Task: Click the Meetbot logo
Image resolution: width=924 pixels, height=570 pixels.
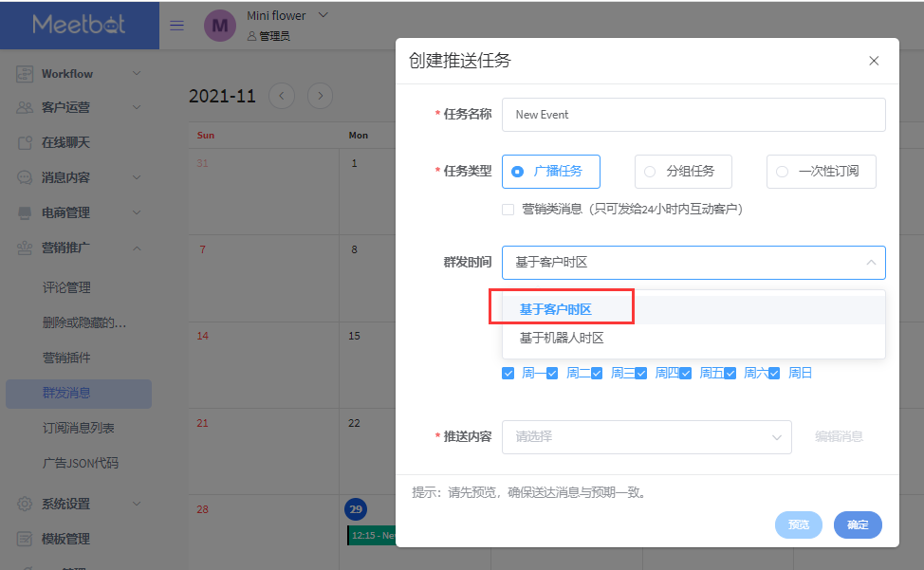Action: coord(79,25)
